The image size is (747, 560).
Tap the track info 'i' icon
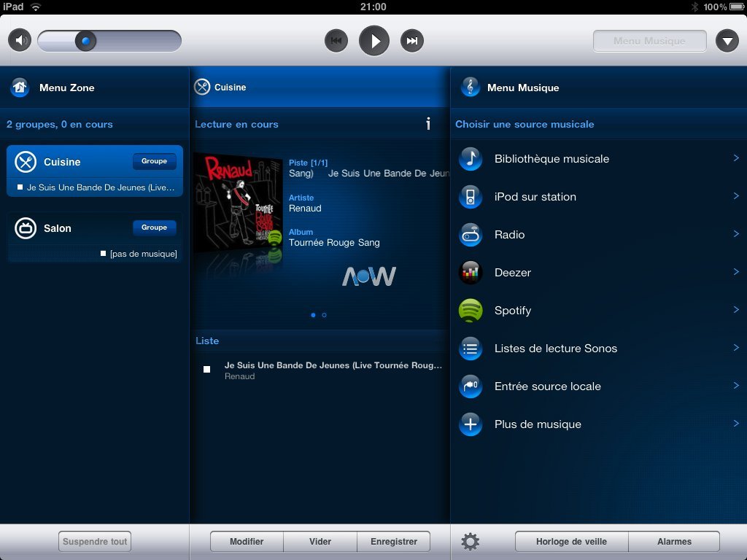pyautogui.click(x=428, y=124)
